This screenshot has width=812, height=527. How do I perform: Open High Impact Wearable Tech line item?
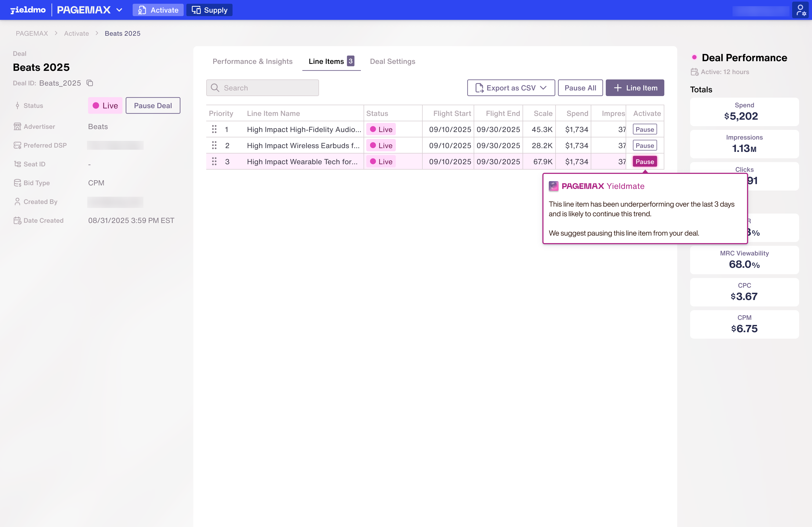click(x=302, y=162)
